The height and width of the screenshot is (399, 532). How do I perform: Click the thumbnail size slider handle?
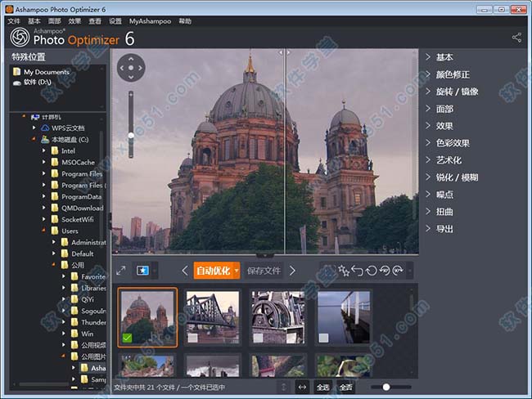point(386,387)
